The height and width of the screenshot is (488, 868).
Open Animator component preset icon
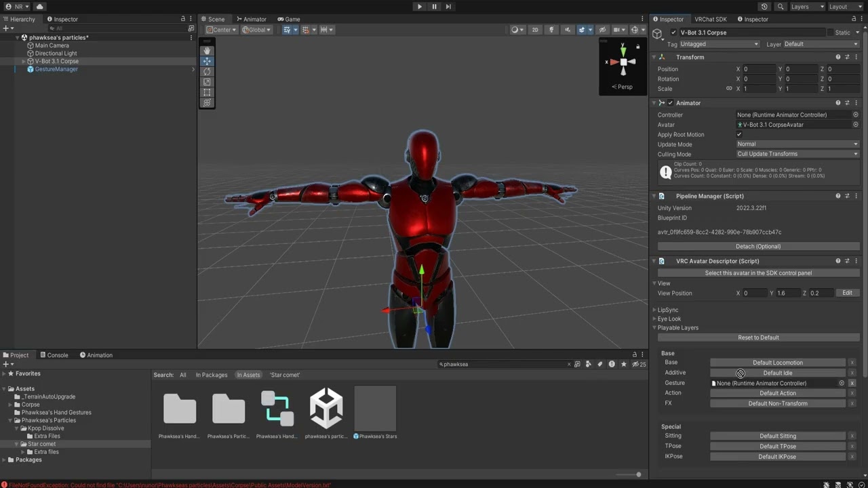(847, 103)
